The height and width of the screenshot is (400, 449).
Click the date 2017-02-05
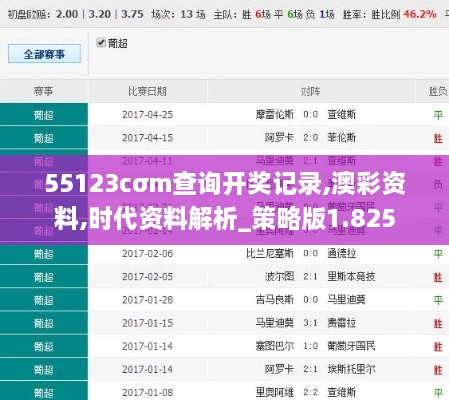pos(147,277)
